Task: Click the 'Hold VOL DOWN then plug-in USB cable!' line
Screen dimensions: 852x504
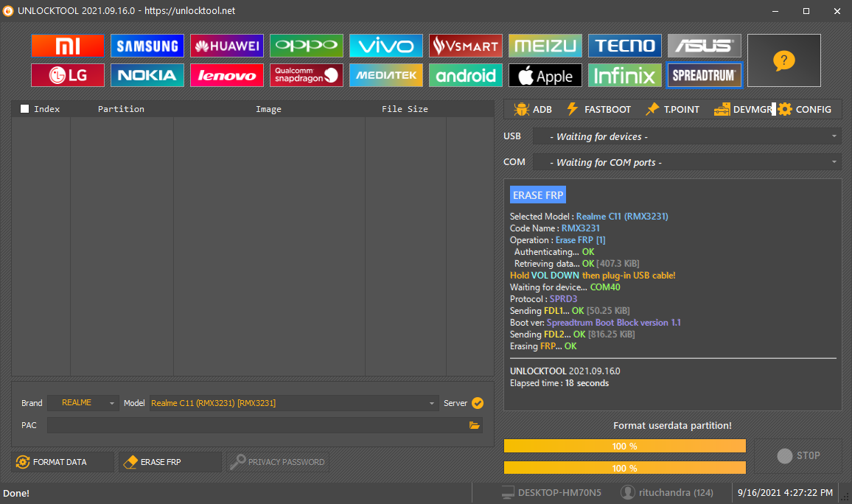Action: (x=593, y=276)
